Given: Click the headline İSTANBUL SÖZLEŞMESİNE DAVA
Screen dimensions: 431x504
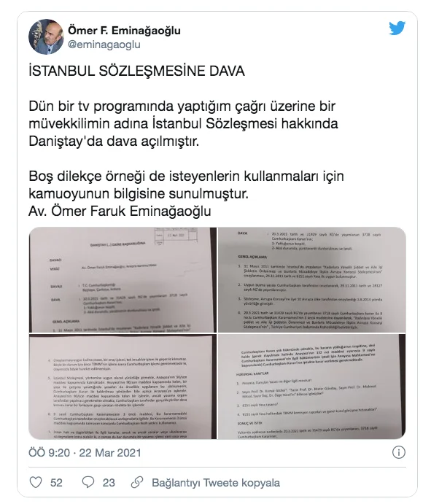Looking at the screenshot, I should click(x=136, y=71).
